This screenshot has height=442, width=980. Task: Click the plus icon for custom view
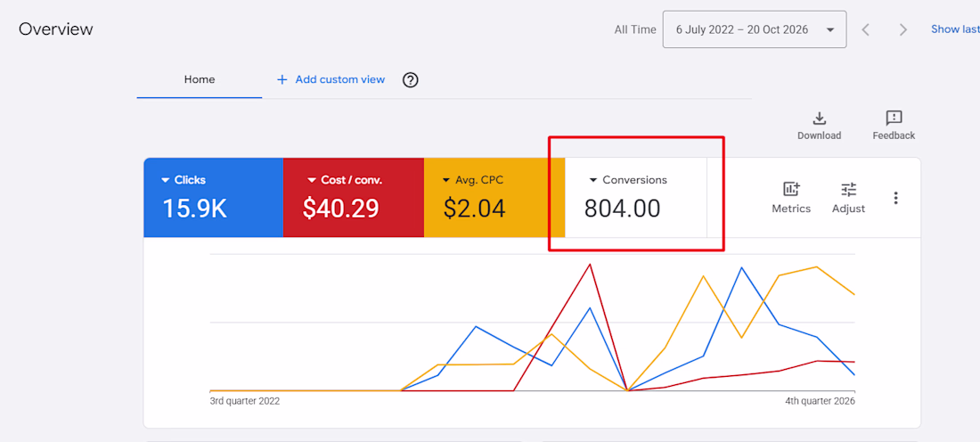282,79
